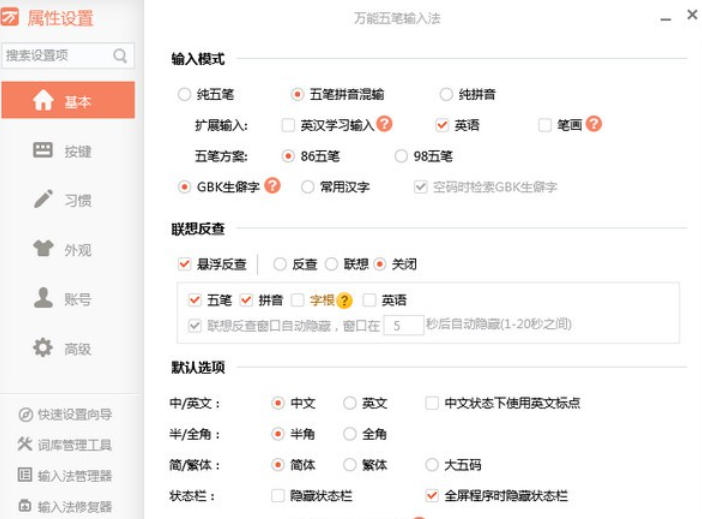Viewport: 702px width, 519px height.
Task: Select 常用汉字 radio option
Action: tap(308, 187)
